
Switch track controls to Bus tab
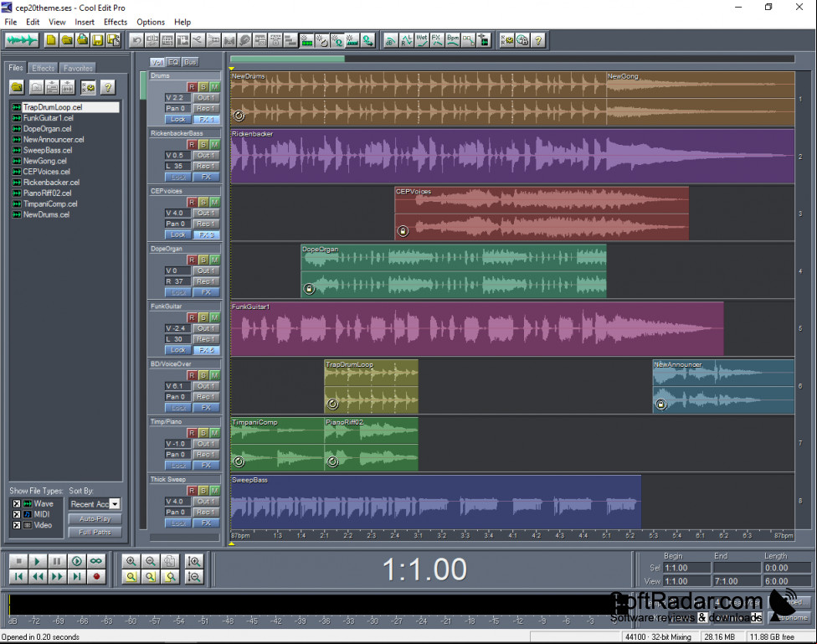click(x=190, y=62)
